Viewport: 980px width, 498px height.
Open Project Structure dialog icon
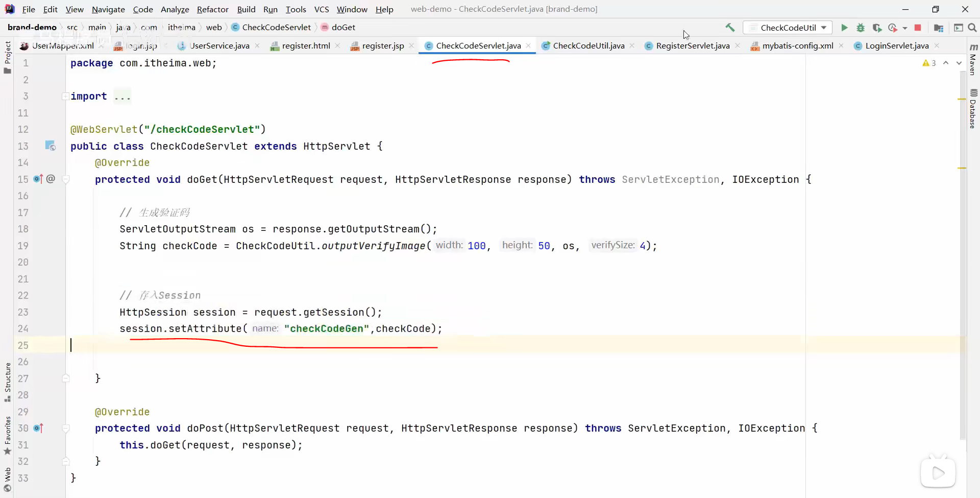[x=938, y=28]
